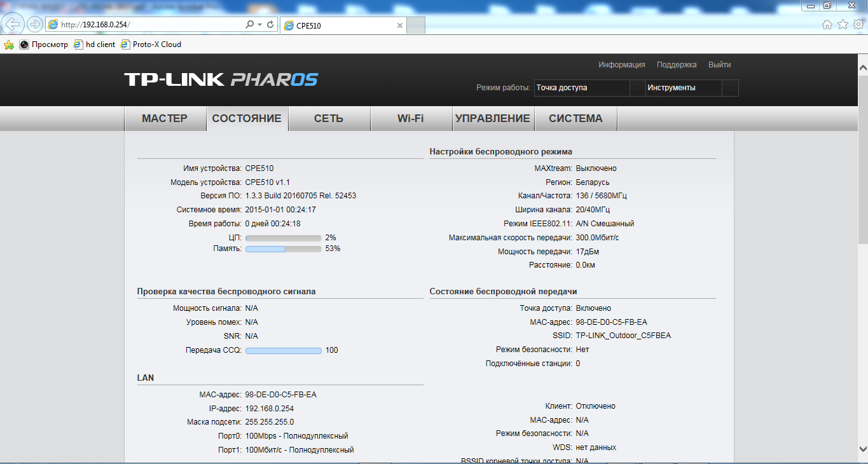Viewport: 868px width, 464px height.
Task: Click the channel value 136 / 5680МГц
Action: pyautogui.click(x=602, y=196)
